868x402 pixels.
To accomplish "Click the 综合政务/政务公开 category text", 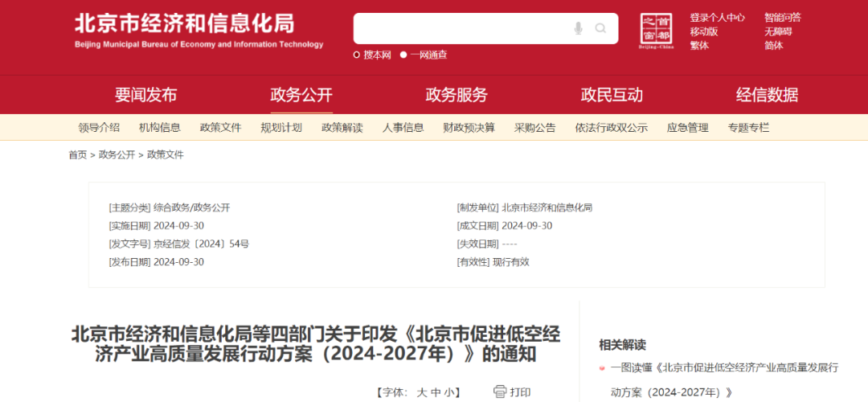I will pos(191,207).
